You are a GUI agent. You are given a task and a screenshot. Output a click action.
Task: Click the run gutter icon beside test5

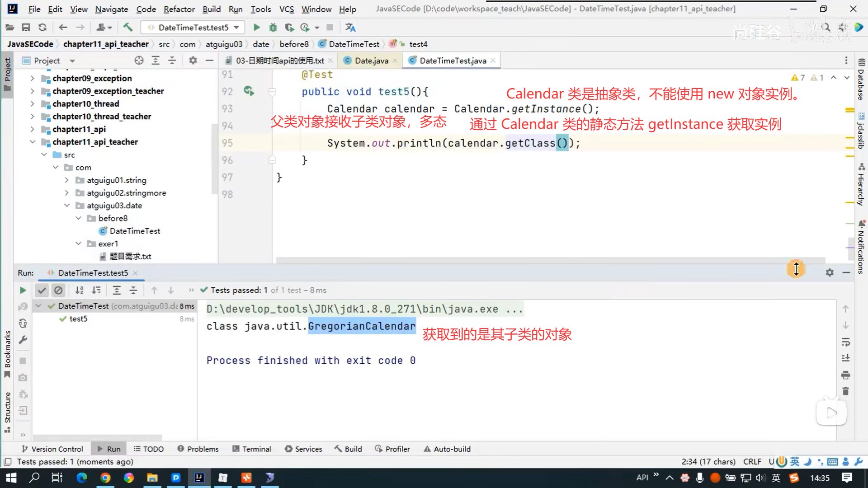click(249, 91)
